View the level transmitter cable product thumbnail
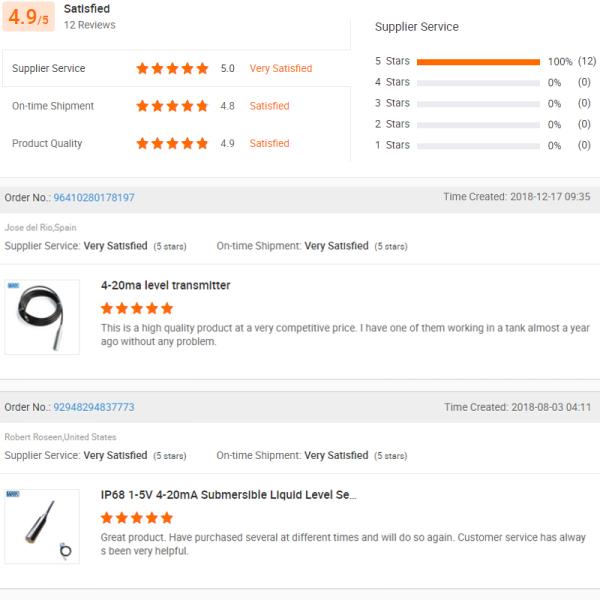The height and width of the screenshot is (600, 600). (42, 317)
